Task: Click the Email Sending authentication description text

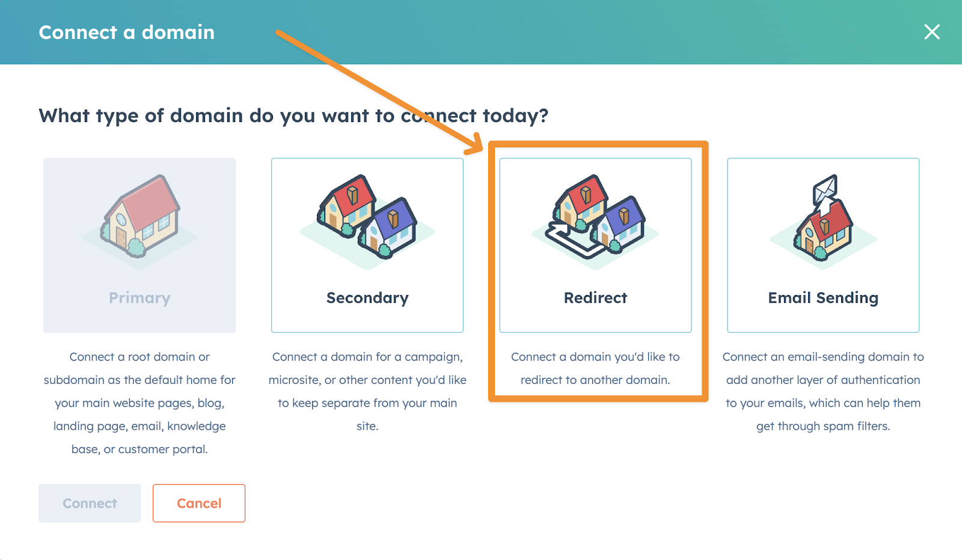Action: click(x=823, y=391)
